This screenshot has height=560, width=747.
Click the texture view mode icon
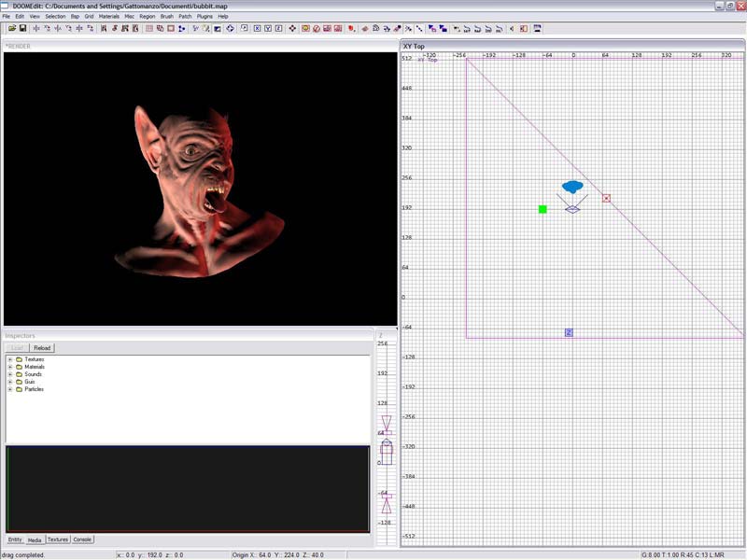[205, 29]
